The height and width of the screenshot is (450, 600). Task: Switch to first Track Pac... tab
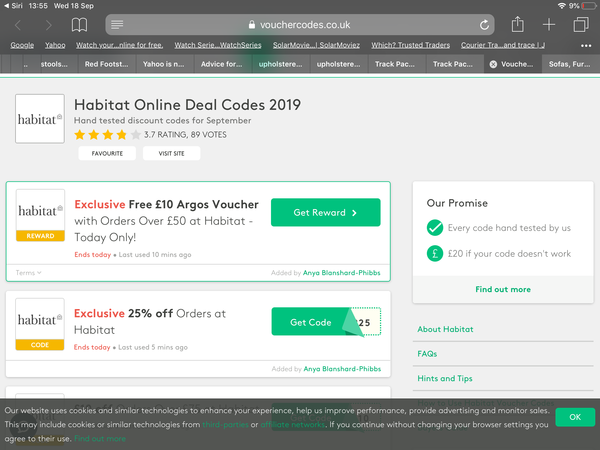395,64
